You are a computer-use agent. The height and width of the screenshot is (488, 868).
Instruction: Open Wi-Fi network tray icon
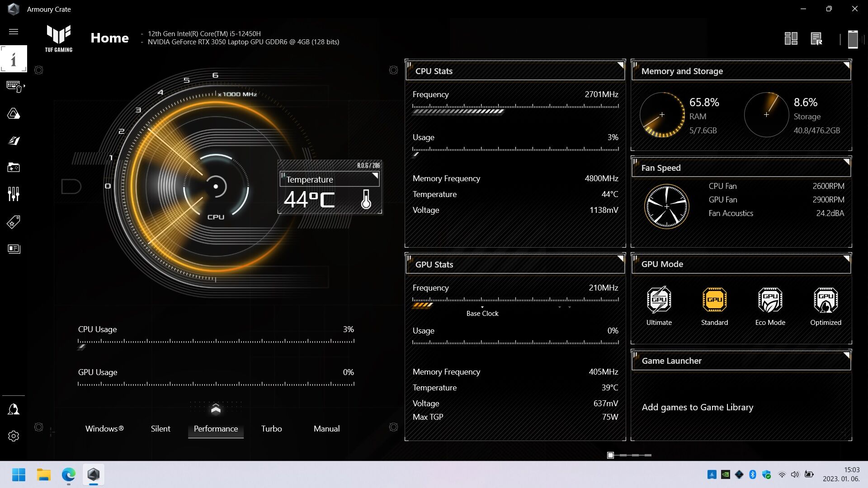pyautogui.click(x=782, y=474)
